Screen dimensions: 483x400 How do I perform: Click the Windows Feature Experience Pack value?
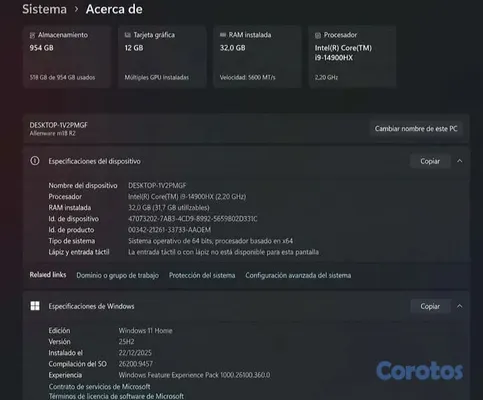click(x=194, y=375)
